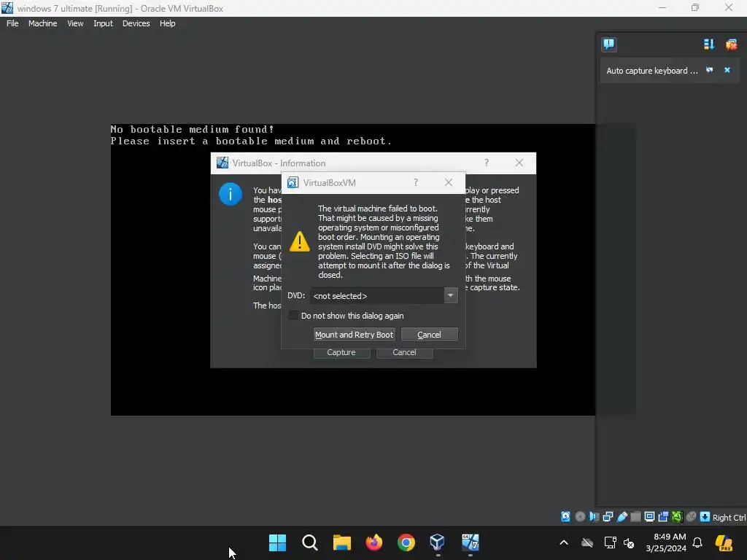Close the VirtualBoxVM boot failure dialog

pyautogui.click(x=449, y=182)
